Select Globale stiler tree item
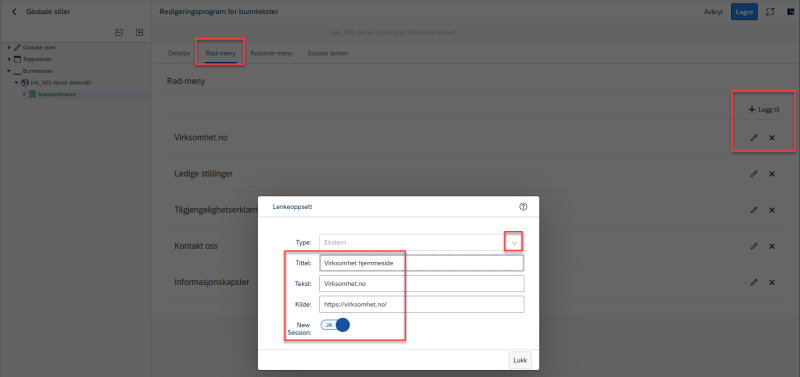This screenshot has height=377, width=800. [39, 47]
